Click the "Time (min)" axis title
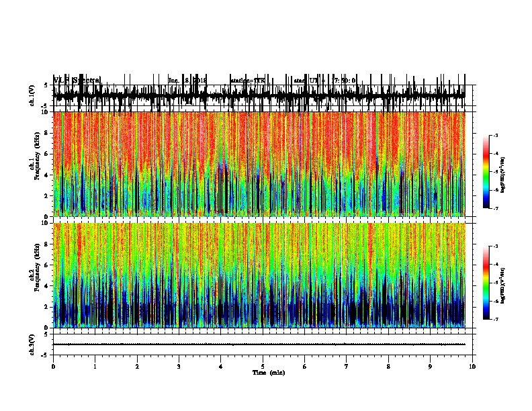The width and height of the screenshot is (532, 411). [269, 373]
